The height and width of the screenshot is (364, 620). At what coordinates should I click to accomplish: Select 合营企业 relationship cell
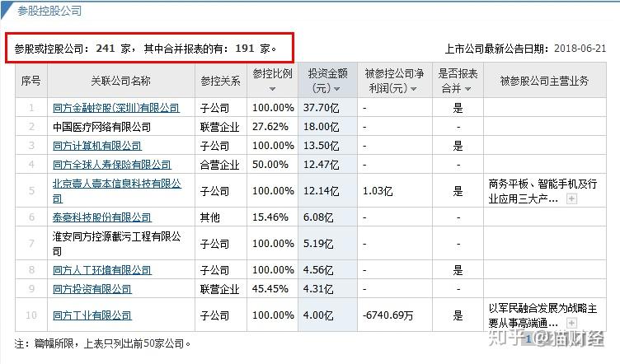(219, 165)
